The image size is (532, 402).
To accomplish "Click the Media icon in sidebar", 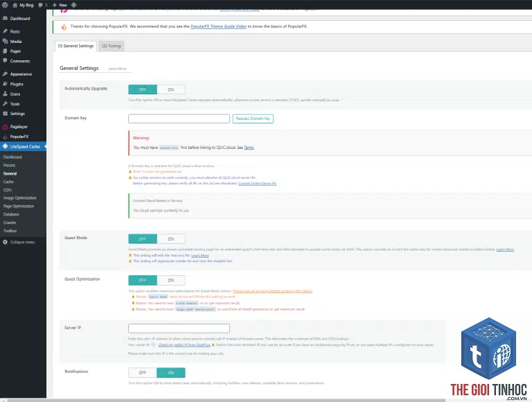I will [x=5, y=41].
